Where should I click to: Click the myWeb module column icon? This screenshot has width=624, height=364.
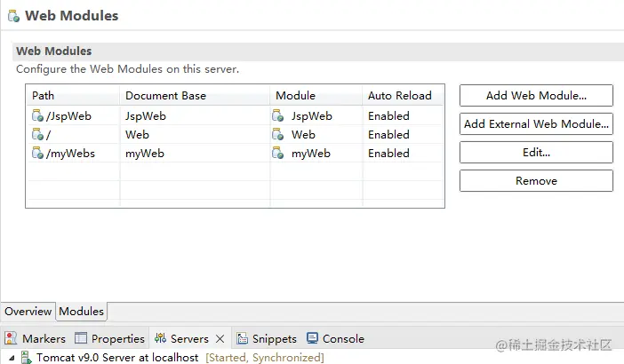click(280, 154)
